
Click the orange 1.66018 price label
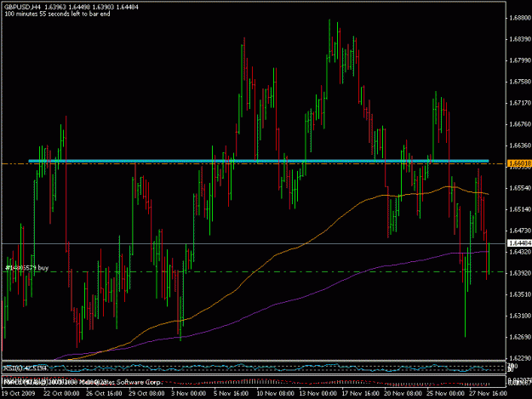tap(519, 163)
